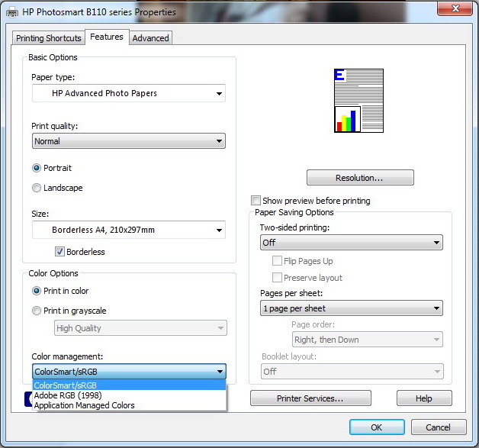This screenshot has height=448, width=479.
Task: Switch to the Printing Shortcuts tab
Action: point(49,38)
